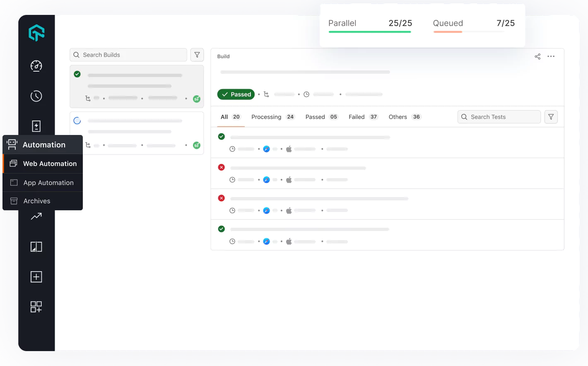Click the Parallel label text
588x366 pixels.
tap(342, 23)
